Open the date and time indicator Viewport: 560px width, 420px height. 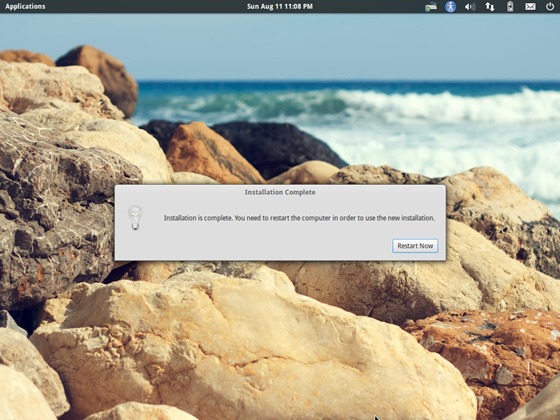280,6
